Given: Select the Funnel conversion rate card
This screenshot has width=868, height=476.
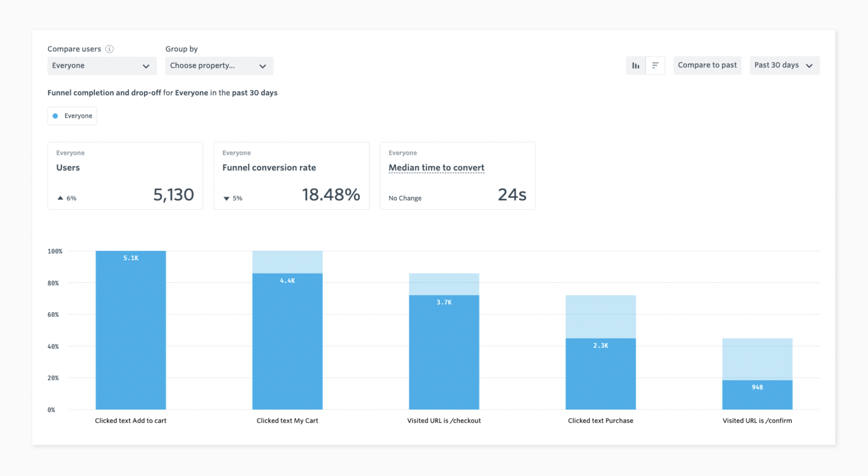Looking at the screenshot, I should point(291,176).
